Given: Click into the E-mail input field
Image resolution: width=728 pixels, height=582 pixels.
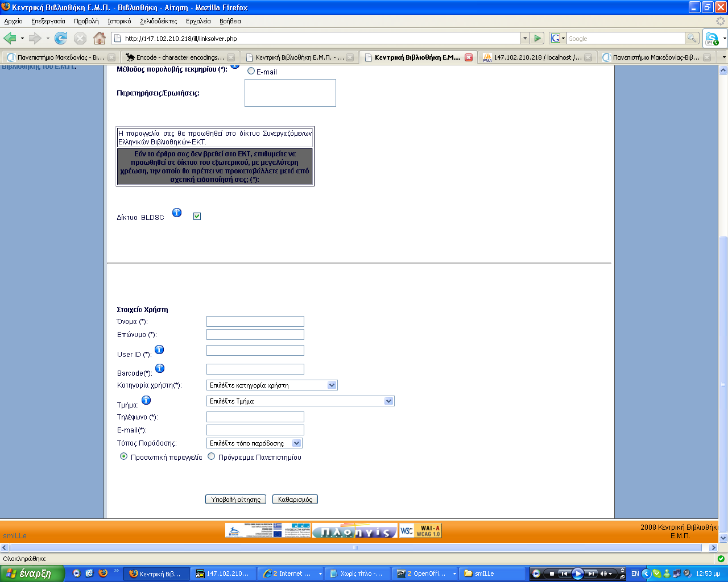Looking at the screenshot, I should (x=255, y=430).
